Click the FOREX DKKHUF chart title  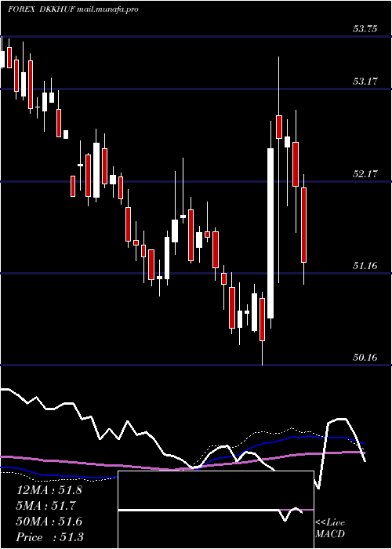pyautogui.click(x=73, y=9)
